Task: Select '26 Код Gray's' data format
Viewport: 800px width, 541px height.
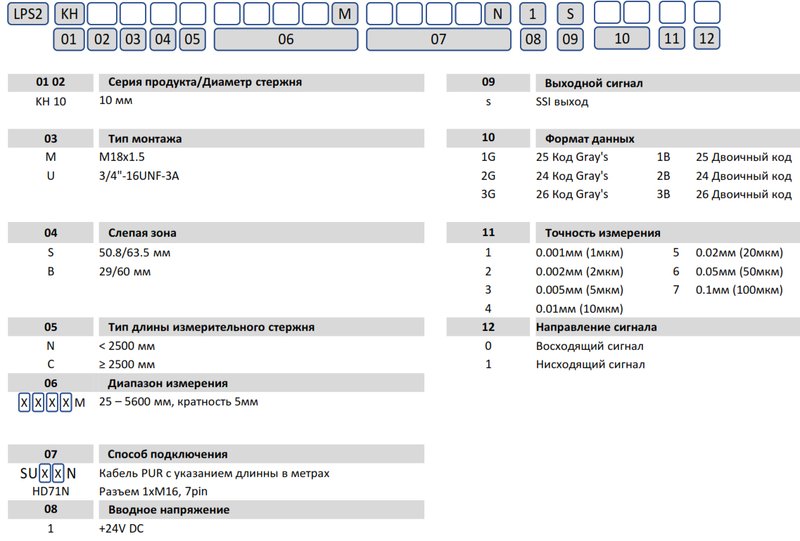Action: [x=572, y=194]
